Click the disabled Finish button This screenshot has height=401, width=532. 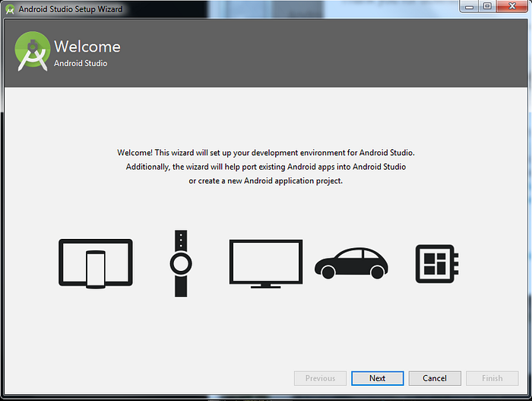pos(492,378)
